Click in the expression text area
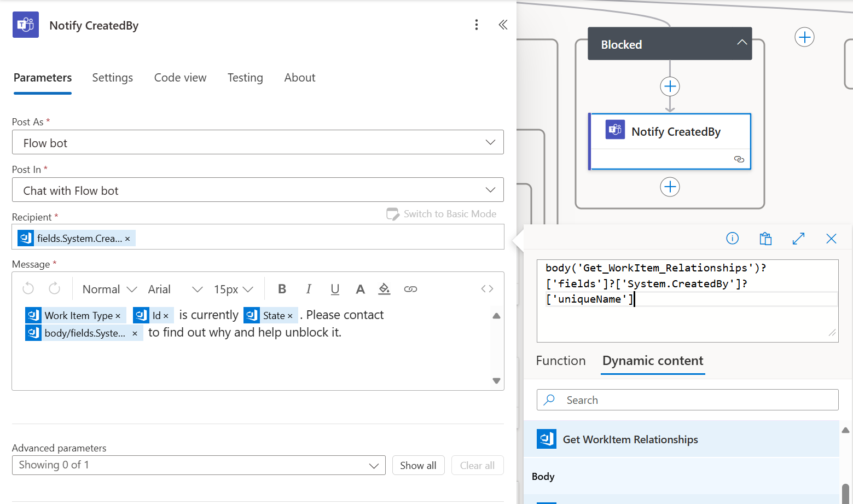The height and width of the screenshot is (504, 853). click(x=688, y=300)
